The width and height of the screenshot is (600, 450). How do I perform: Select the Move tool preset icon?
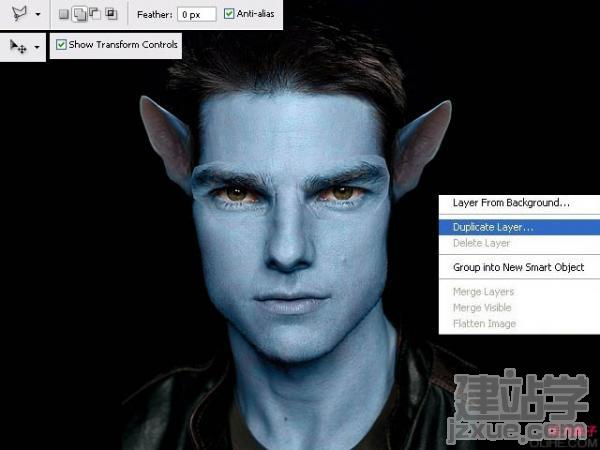click(x=18, y=47)
